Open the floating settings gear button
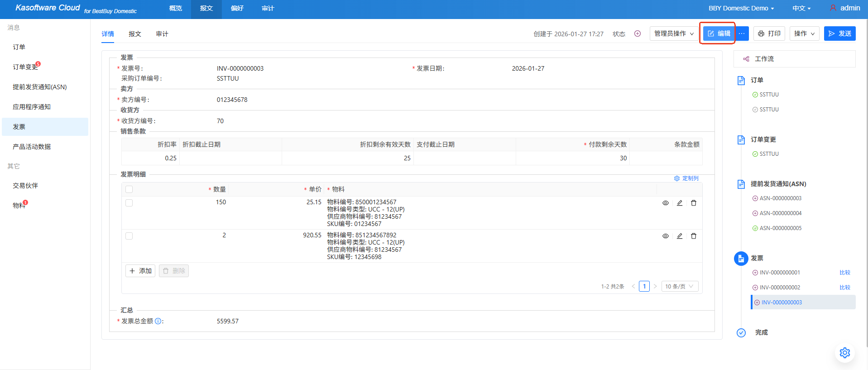 pos(845,353)
